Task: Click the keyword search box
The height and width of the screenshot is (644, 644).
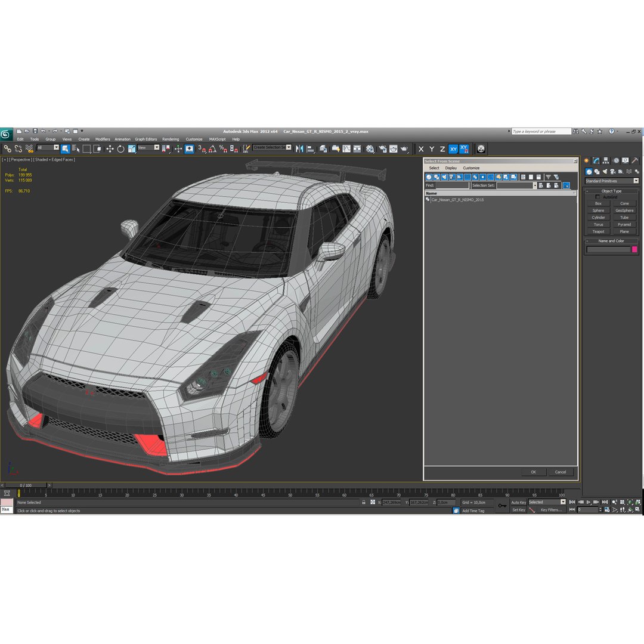Action: 541,131
